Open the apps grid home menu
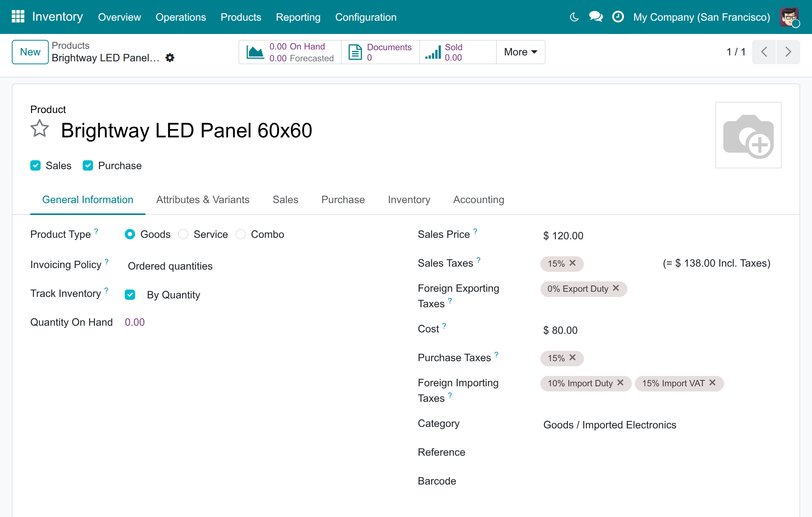This screenshot has width=812, height=517. click(18, 17)
